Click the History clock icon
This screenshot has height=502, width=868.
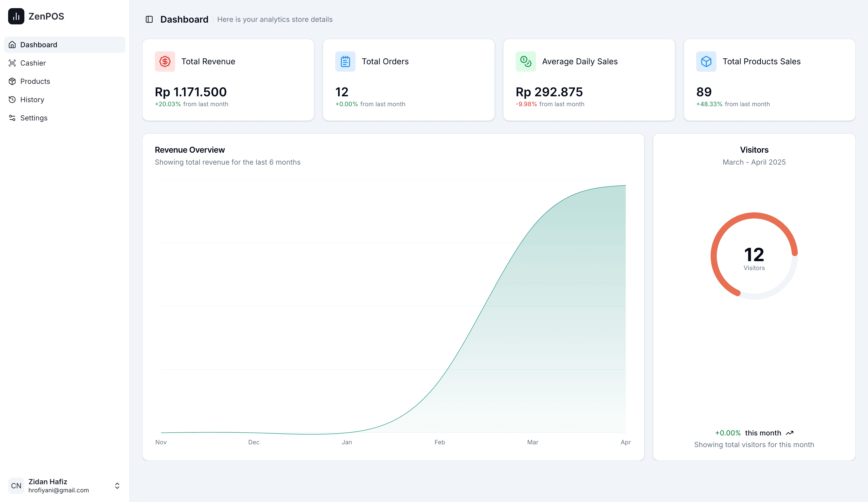click(x=12, y=99)
